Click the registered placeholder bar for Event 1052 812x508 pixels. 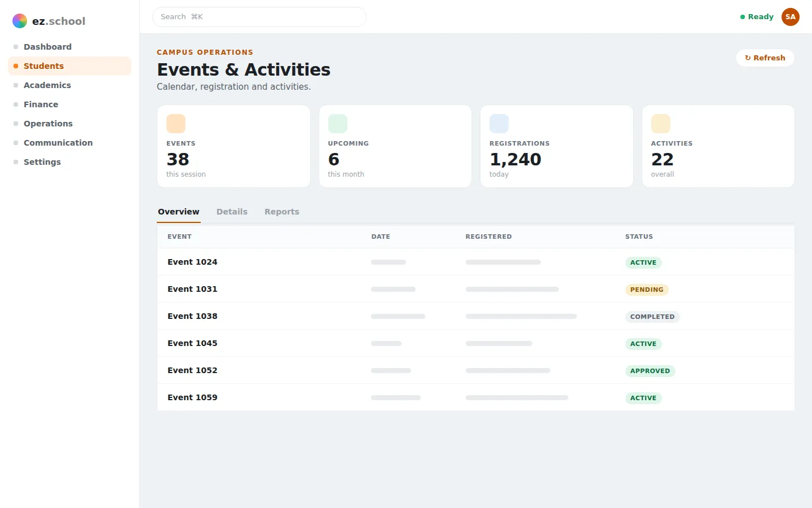tap(508, 370)
